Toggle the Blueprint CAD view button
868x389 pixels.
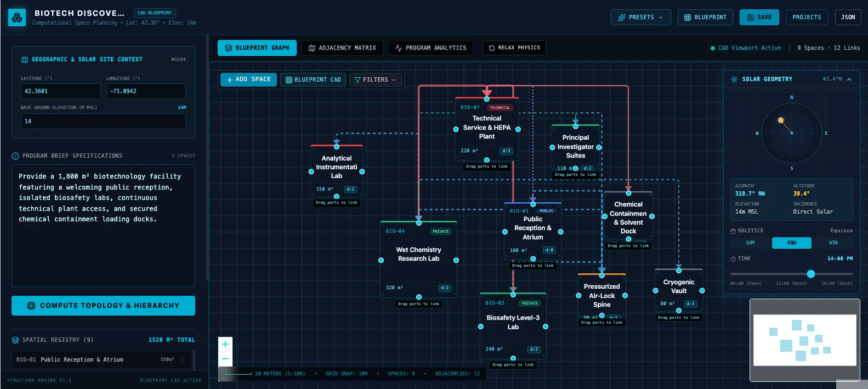tap(313, 80)
